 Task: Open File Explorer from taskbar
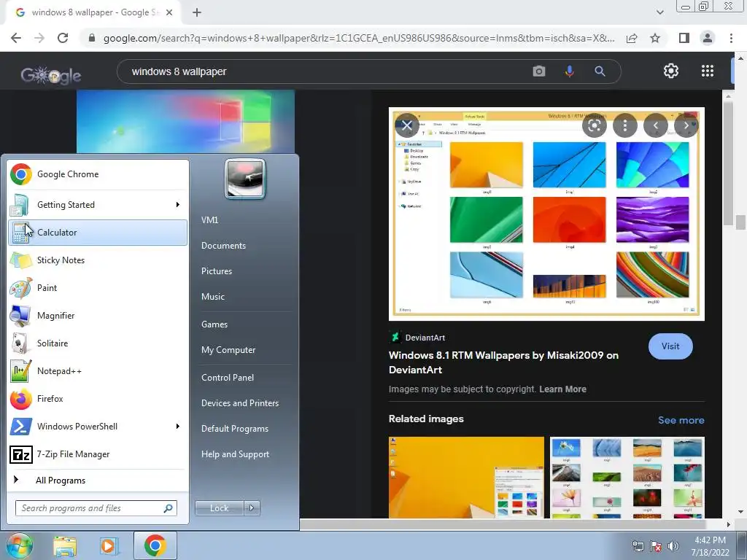(x=65, y=546)
